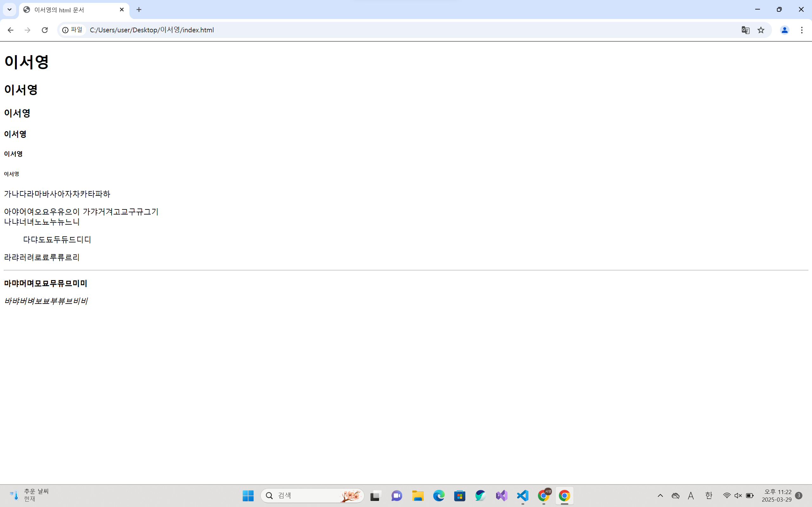This screenshot has height=507, width=812.
Task: Click the file info site indicator
Action: tap(72, 30)
